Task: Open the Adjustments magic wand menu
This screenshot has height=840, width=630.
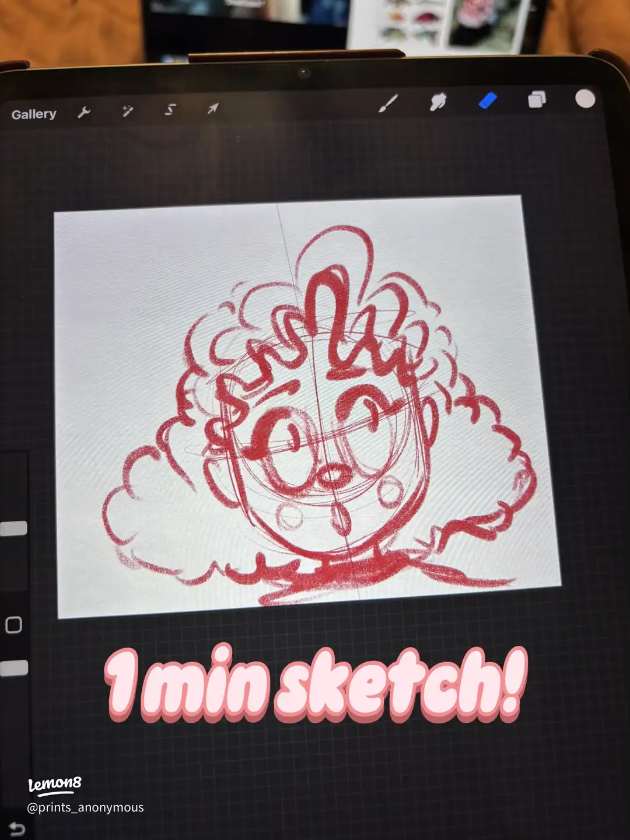Action: [x=127, y=110]
